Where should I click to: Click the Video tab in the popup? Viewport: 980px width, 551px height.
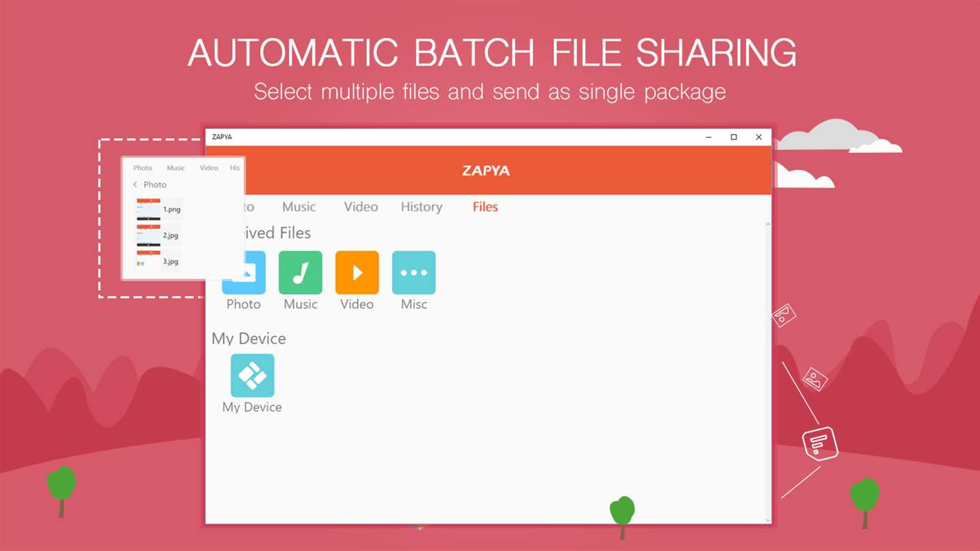click(x=209, y=168)
